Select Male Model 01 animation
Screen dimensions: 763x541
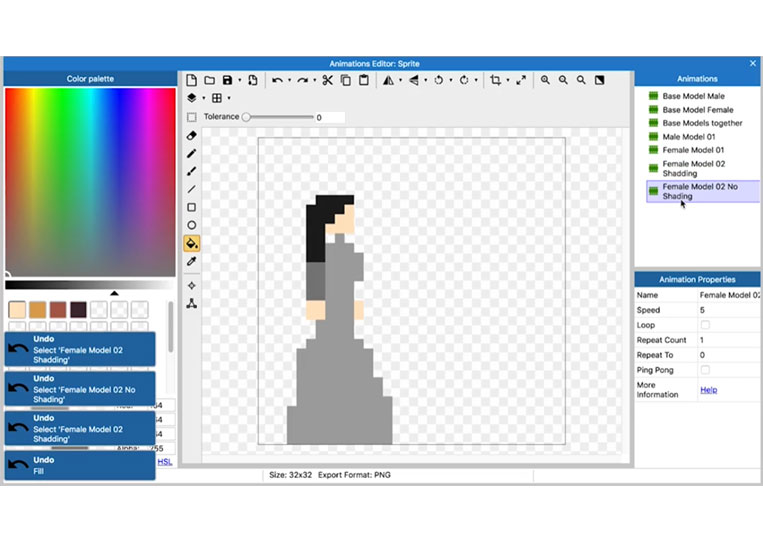(x=689, y=137)
